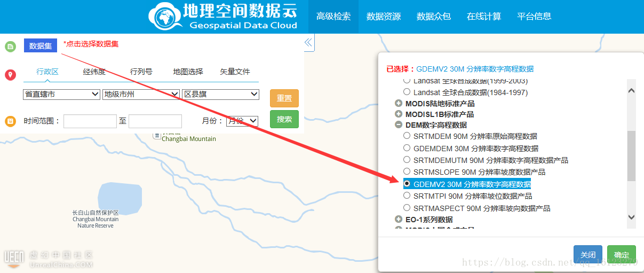This screenshot has height=273, width=644.
Task: Click the orange calendar icon beside 时间范围
Action: 10,121
